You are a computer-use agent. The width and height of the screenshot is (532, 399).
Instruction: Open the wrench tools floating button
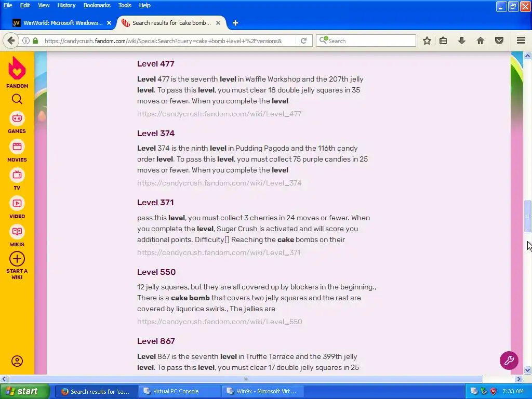click(509, 361)
